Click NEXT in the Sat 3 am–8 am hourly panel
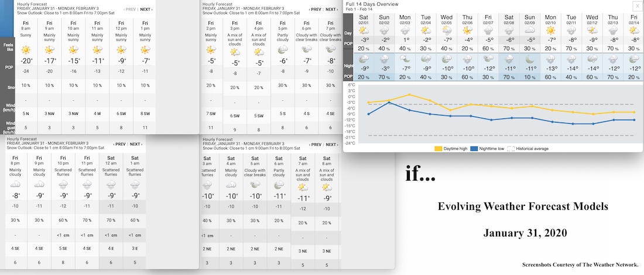Screen dimensions: 644x275 pyautogui.click(x=331, y=144)
